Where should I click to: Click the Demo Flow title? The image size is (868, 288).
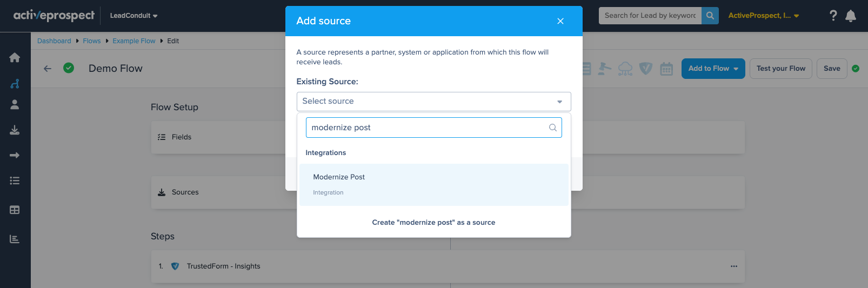coord(116,69)
